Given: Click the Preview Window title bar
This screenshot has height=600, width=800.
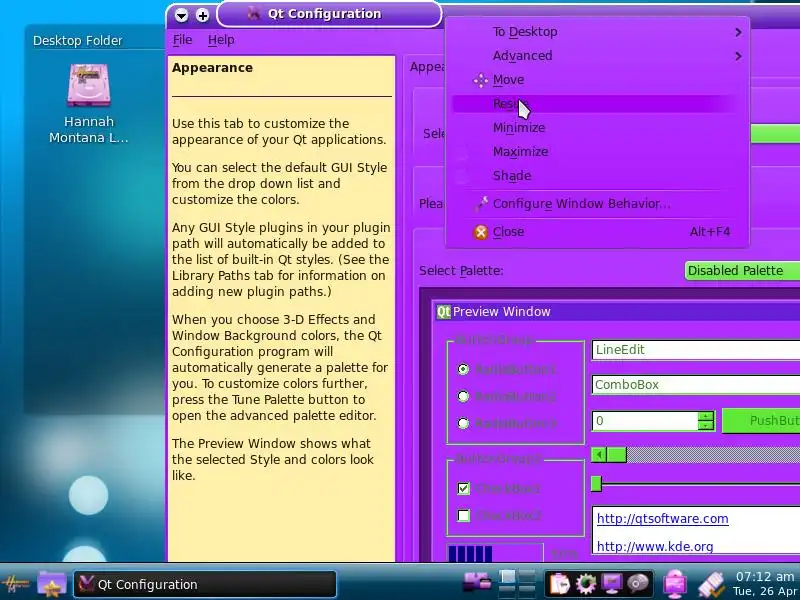Looking at the screenshot, I should 617,312.
